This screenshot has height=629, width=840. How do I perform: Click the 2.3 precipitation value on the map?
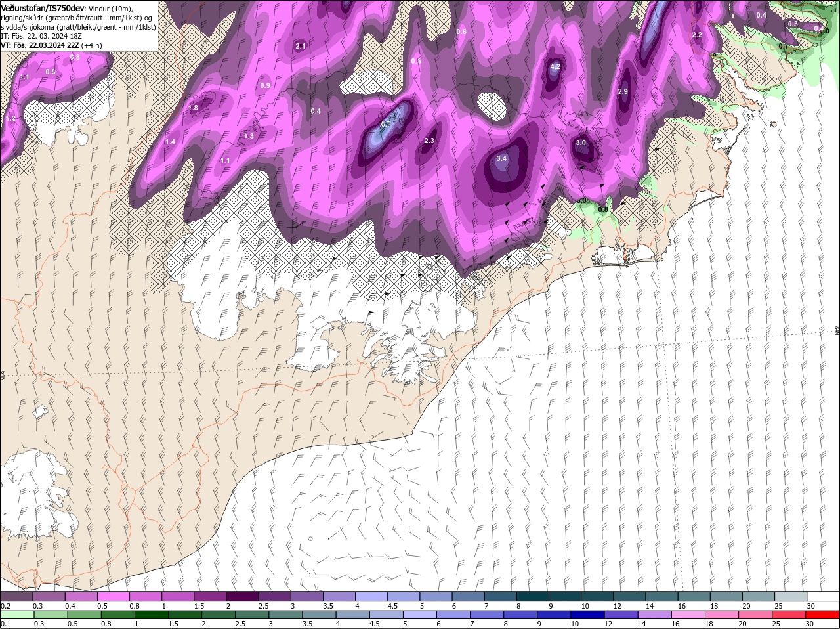click(430, 141)
